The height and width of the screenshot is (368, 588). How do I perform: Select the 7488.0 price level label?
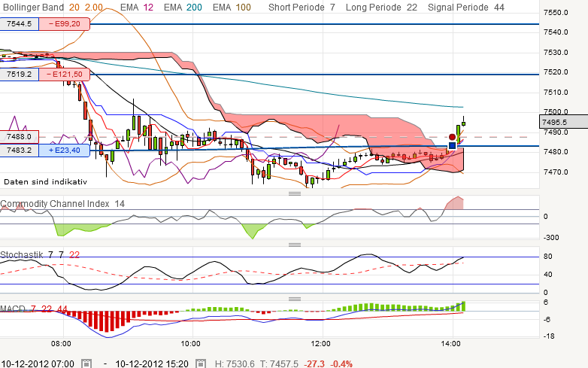click(x=19, y=137)
